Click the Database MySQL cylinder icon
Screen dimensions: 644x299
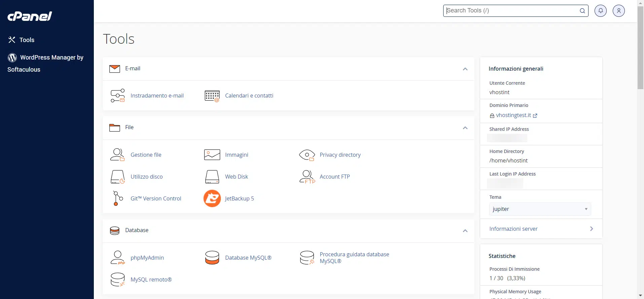[x=212, y=258]
